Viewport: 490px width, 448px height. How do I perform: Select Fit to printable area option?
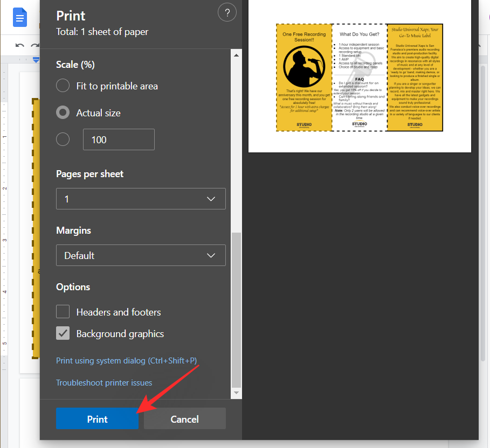pos(63,86)
